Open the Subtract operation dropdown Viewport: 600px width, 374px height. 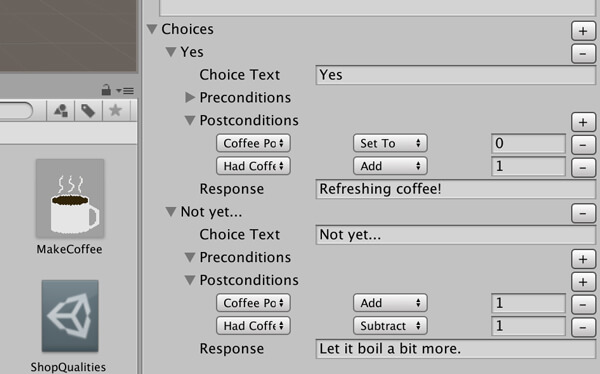[390, 326]
